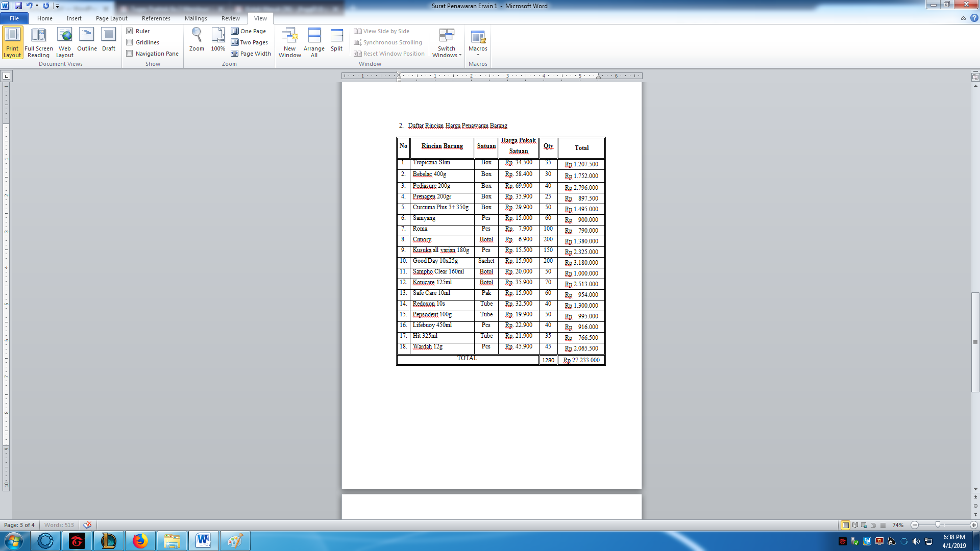Image resolution: width=980 pixels, height=551 pixels.
Task: Switch to the References tab
Action: (x=156, y=18)
